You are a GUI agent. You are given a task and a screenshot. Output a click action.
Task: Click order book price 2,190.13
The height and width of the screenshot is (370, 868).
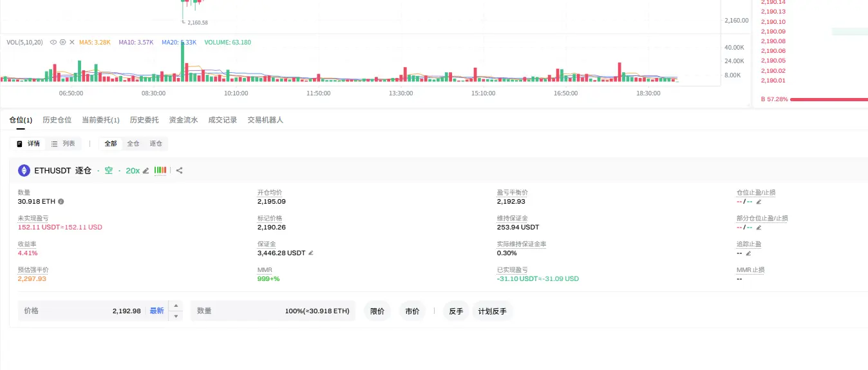(773, 12)
